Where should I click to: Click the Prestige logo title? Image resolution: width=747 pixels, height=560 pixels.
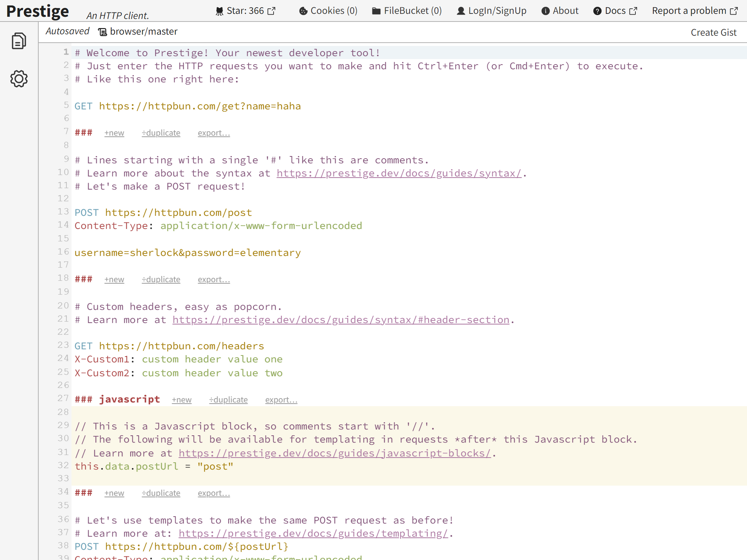point(38,11)
